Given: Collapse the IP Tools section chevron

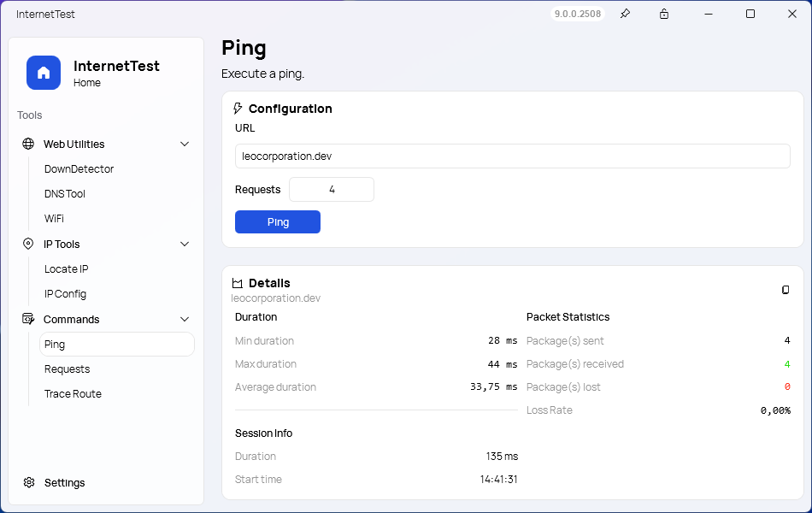Looking at the screenshot, I should pyautogui.click(x=185, y=244).
